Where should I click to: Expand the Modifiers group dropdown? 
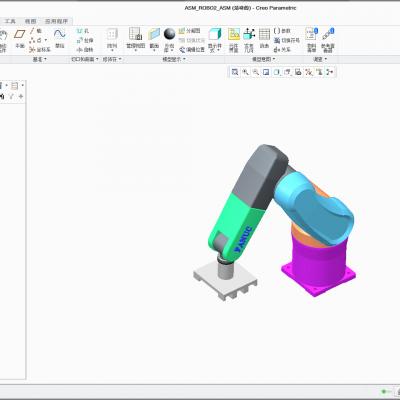[112, 59]
